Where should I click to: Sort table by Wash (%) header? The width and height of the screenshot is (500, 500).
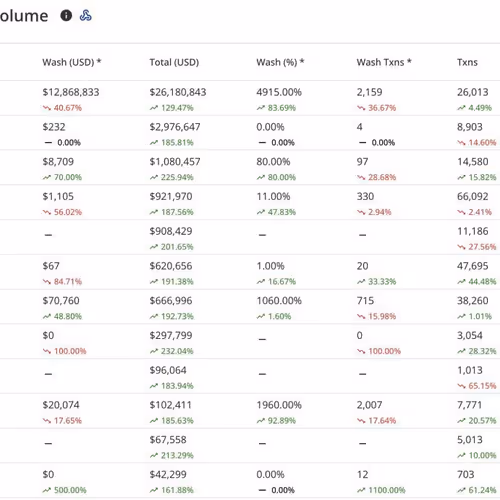(280, 62)
